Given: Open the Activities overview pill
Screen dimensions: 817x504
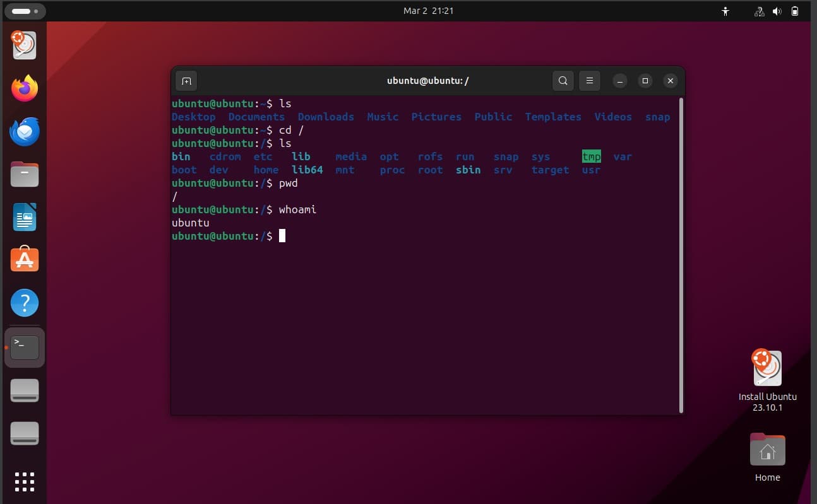Looking at the screenshot, I should pos(25,11).
